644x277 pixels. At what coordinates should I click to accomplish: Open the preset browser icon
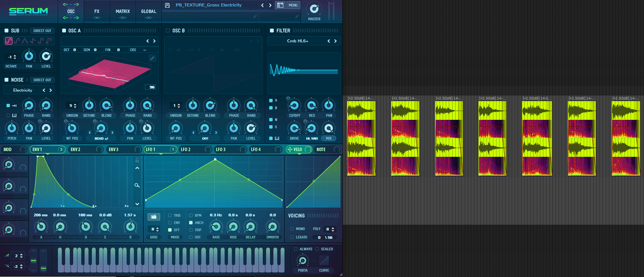tap(280, 5)
